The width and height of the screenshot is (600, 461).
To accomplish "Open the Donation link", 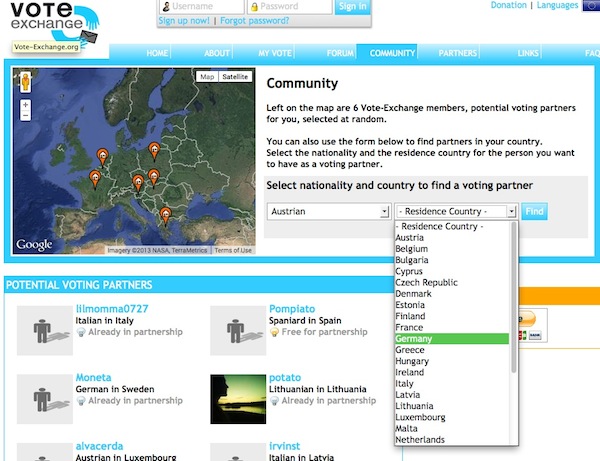I will pyautogui.click(x=509, y=5).
